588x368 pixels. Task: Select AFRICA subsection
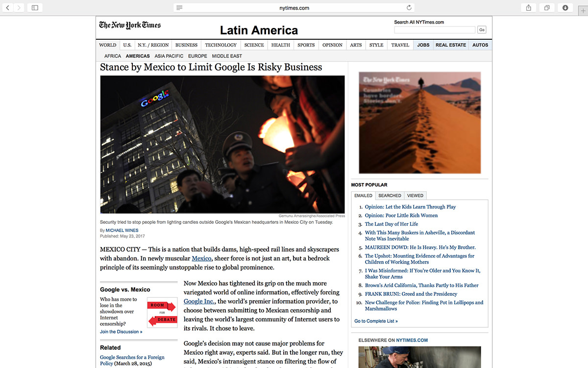coord(113,56)
